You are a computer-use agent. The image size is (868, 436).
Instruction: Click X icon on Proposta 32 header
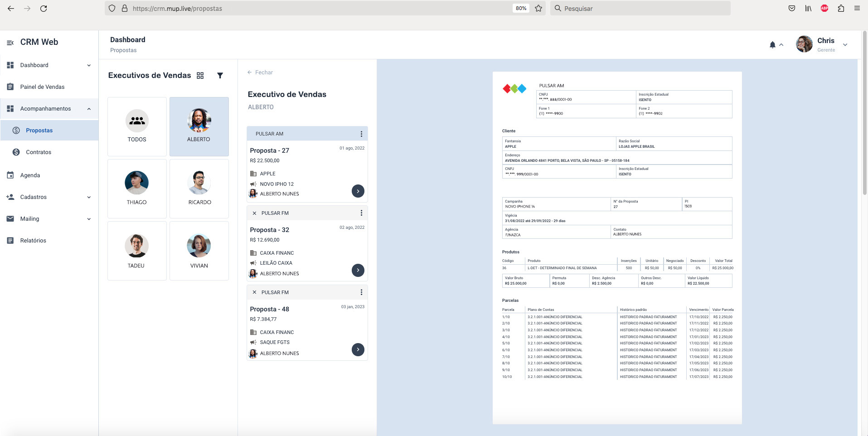tap(254, 213)
